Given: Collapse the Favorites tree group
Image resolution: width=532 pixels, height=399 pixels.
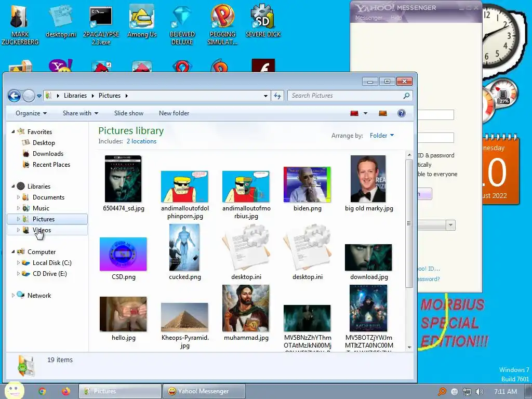Looking at the screenshot, I should [13, 131].
